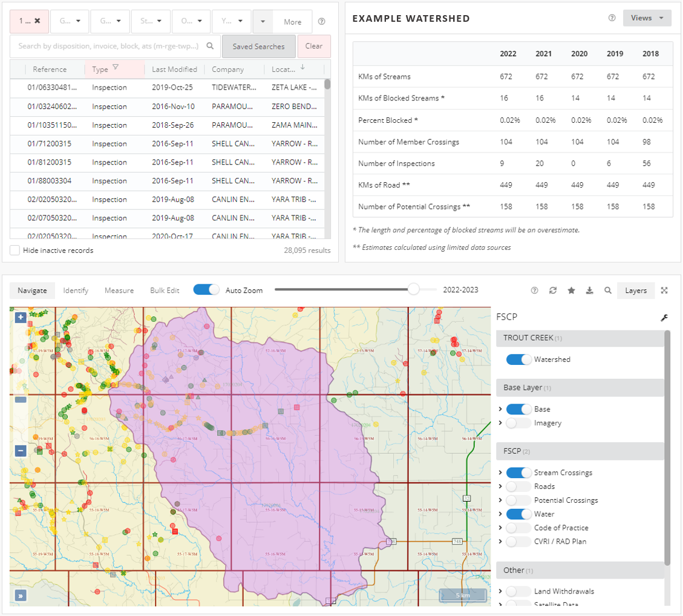Image resolution: width=683 pixels, height=616 pixels.
Task: Check Hide inactive records box
Action: coord(15,250)
